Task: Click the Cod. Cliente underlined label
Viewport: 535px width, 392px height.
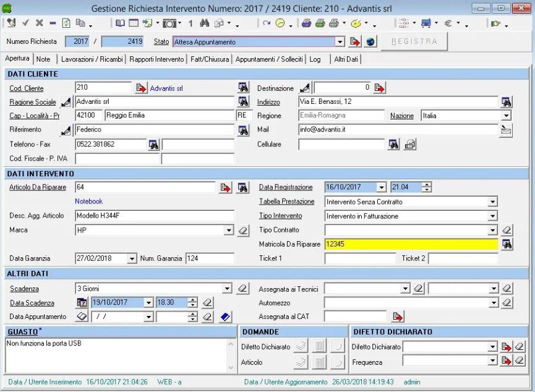Action: pyautogui.click(x=27, y=88)
